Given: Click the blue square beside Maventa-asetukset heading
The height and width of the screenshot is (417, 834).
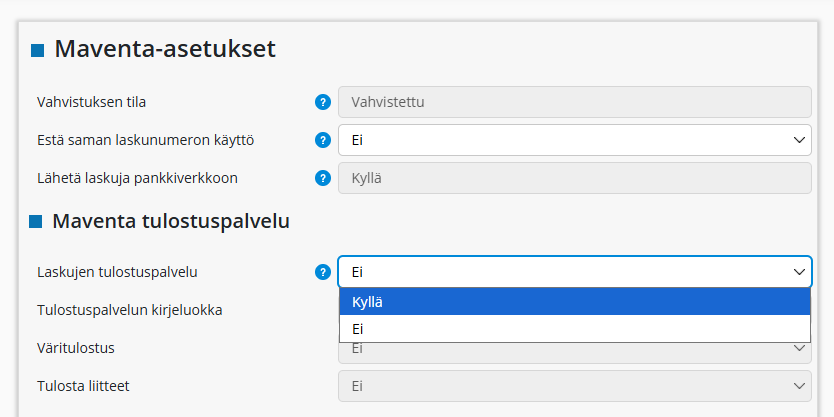Looking at the screenshot, I should [x=37, y=50].
